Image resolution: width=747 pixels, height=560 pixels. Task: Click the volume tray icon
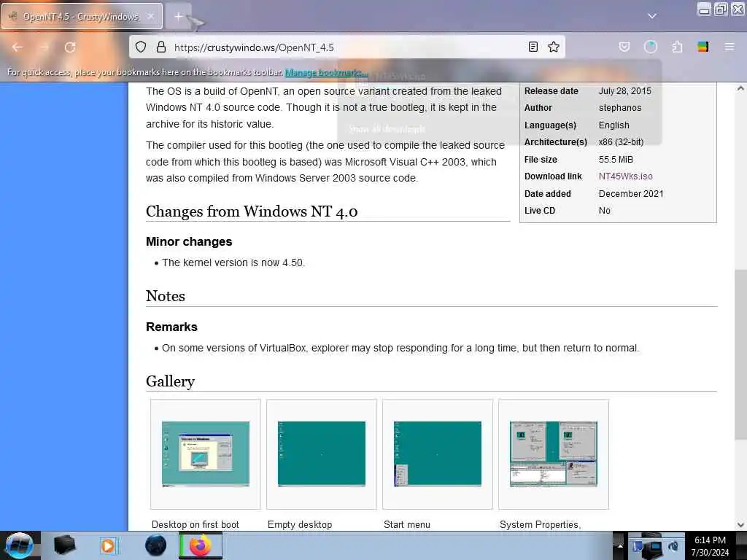pos(673,547)
